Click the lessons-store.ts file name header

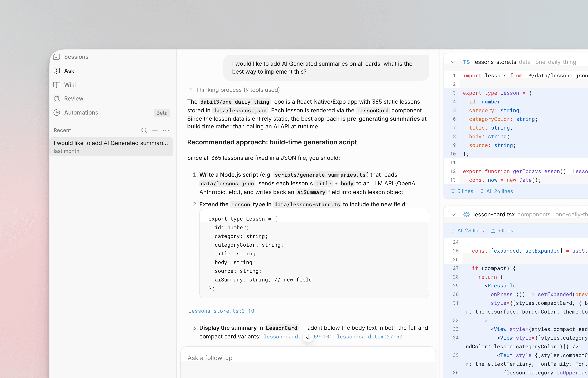(x=495, y=62)
